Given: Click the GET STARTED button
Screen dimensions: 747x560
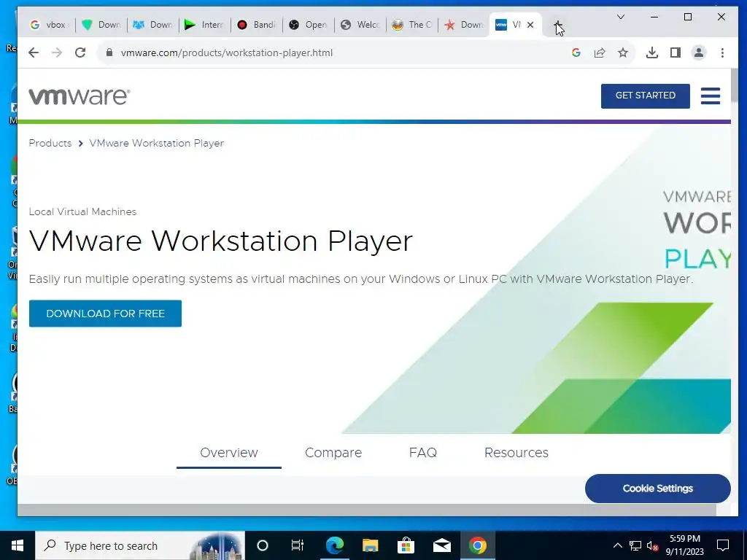Looking at the screenshot, I should pos(645,96).
